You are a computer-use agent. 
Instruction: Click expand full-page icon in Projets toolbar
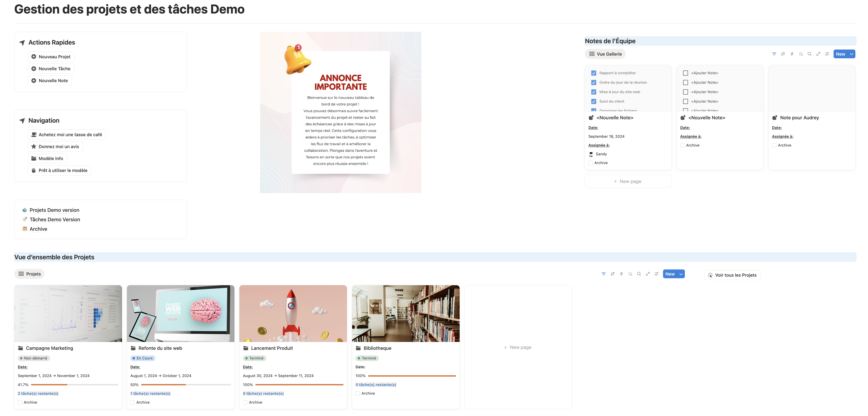click(648, 274)
